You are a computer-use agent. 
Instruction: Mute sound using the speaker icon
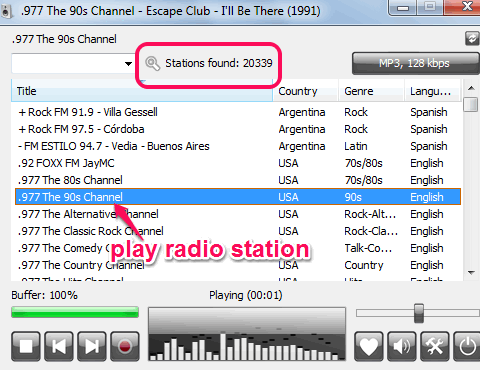coord(402,346)
